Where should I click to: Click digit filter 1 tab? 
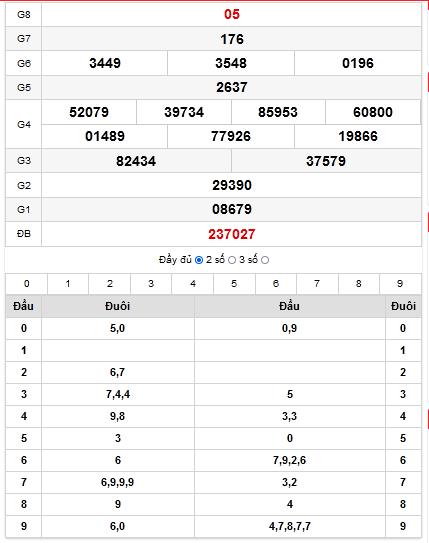(68, 284)
